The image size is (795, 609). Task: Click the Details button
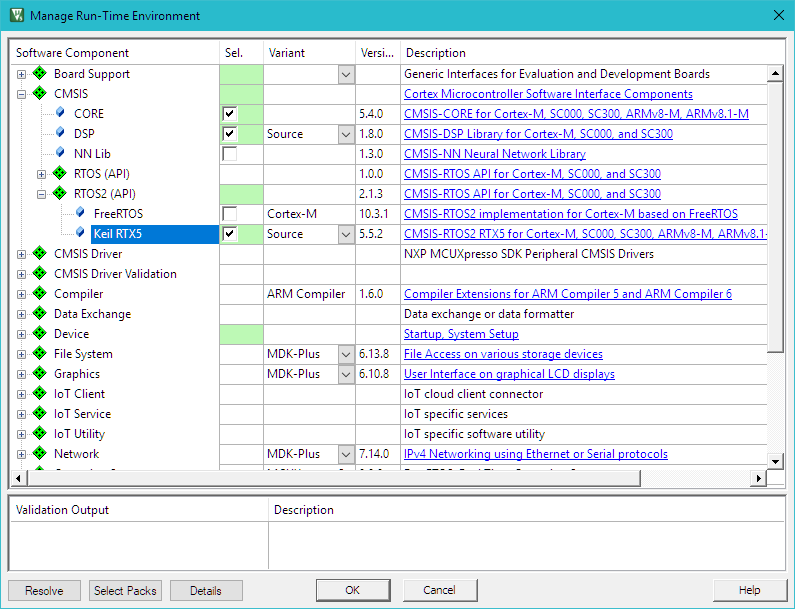206,591
